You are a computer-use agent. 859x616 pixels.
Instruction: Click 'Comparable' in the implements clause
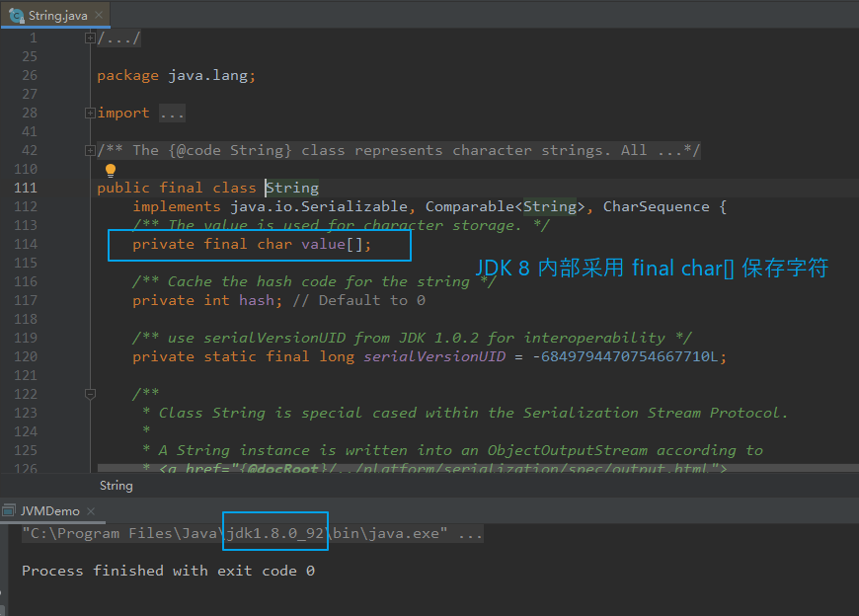coord(470,206)
